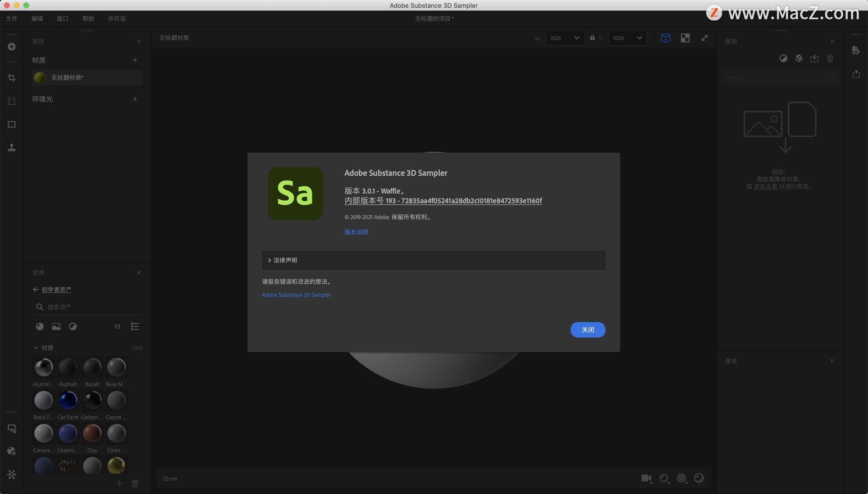Open the 编辑 menu
Screen dimensions: 868x494
pyautogui.click(x=37, y=19)
